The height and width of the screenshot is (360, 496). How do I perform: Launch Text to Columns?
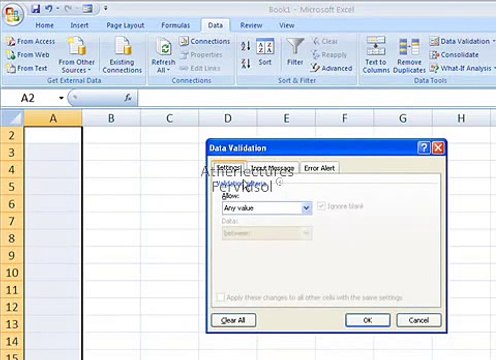(x=376, y=55)
